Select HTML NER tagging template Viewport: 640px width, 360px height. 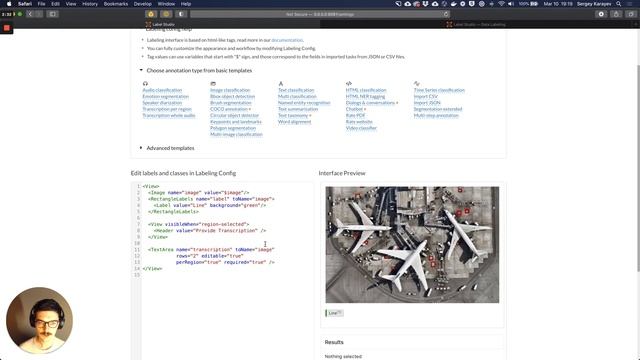point(365,96)
